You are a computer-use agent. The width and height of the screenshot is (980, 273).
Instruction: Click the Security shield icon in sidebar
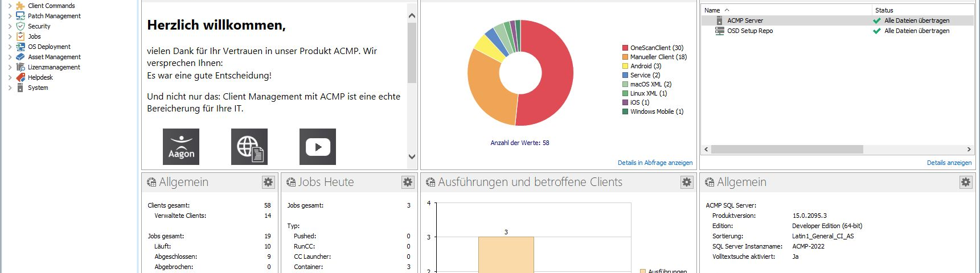coord(20,26)
